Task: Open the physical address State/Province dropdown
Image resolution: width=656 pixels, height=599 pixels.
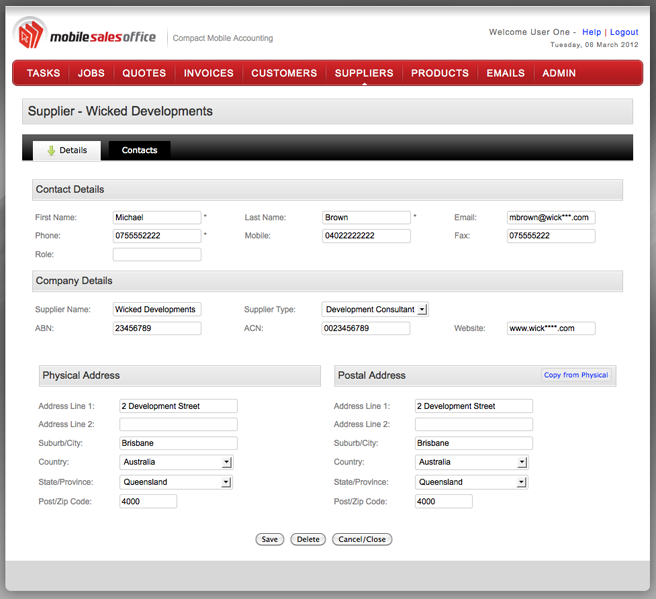Action: (x=176, y=482)
